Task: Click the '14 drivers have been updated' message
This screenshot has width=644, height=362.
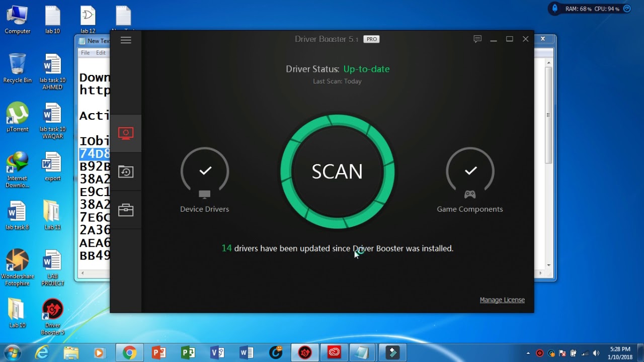Action: coord(337,248)
